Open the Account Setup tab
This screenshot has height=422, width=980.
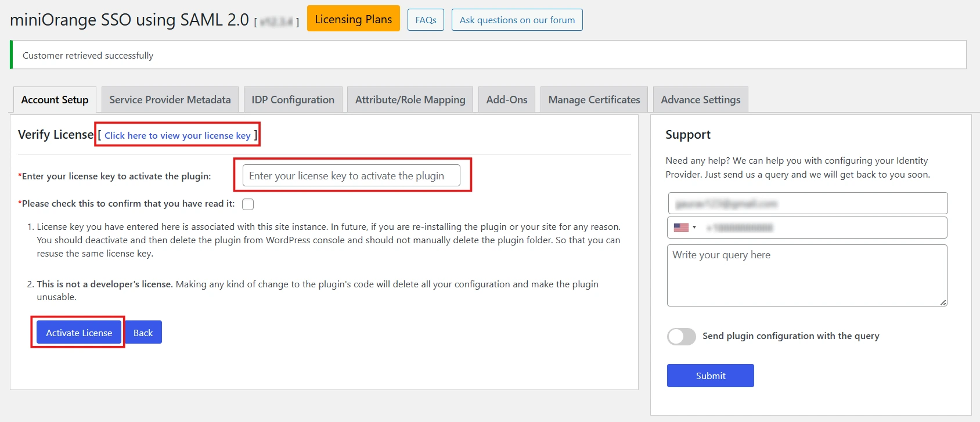[x=55, y=100]
